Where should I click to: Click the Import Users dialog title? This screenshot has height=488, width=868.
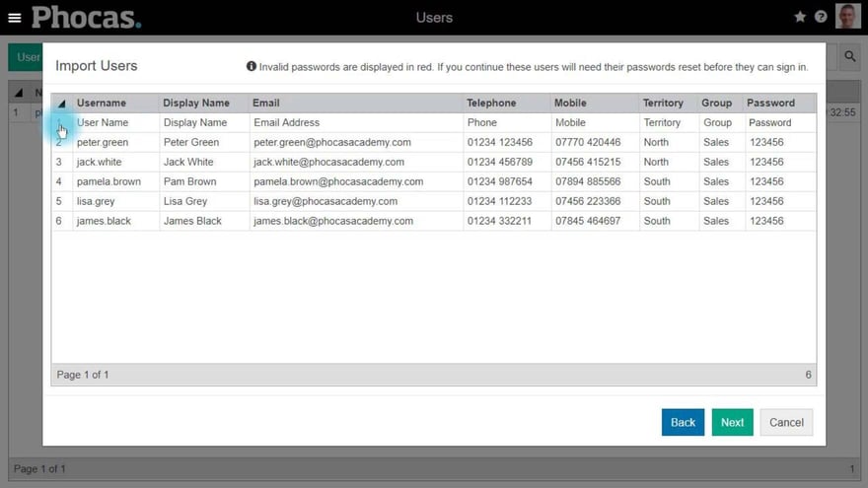coord(97,66)
